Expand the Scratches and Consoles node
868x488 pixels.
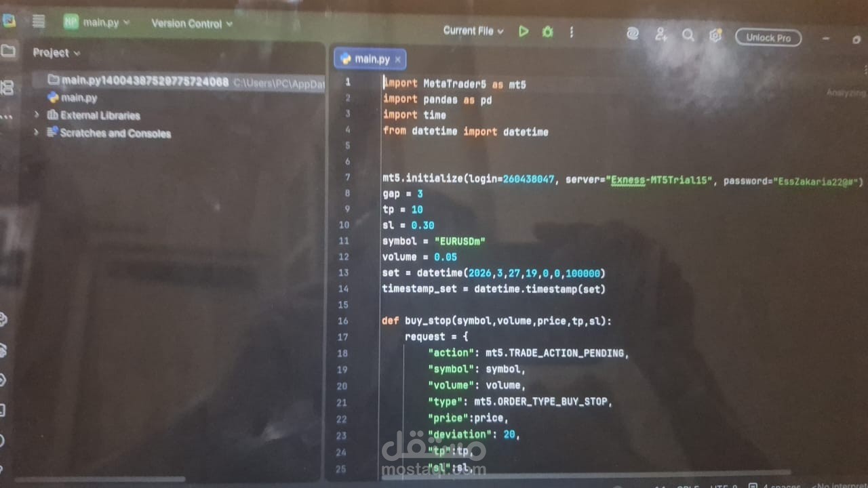(x=37, y=133)
